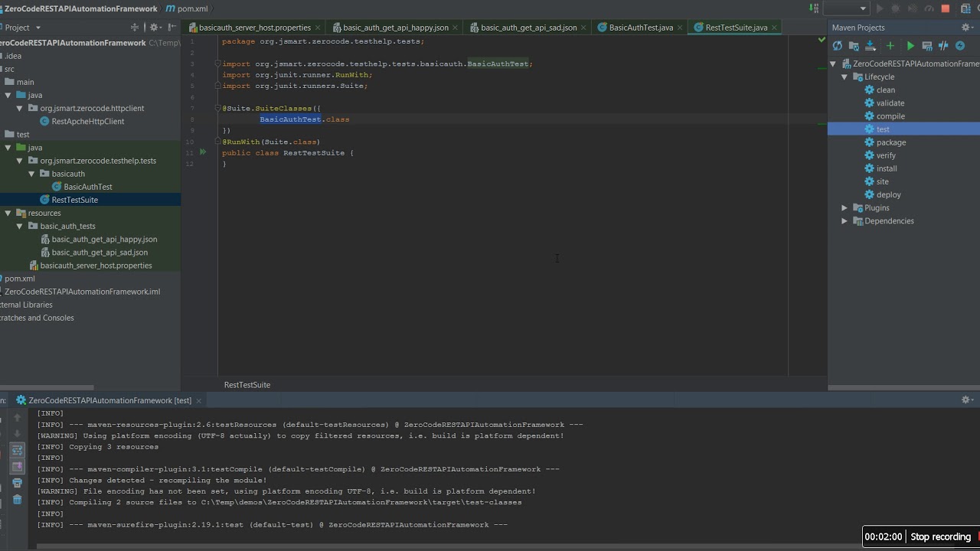Viewport: 980px width, 551px height.
Task: Close the ZeroCodeRESTAPIAutomationFramework [test] run tab
Action: pyautogui.click(x=199, y=400)
